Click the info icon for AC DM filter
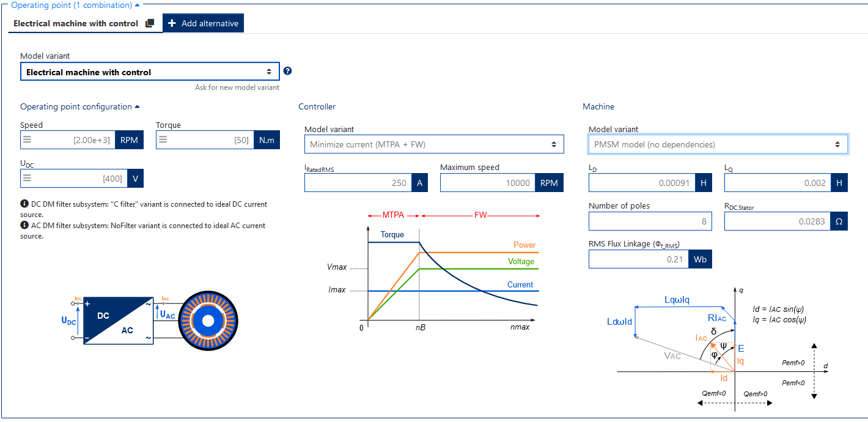 click(24, 225)
